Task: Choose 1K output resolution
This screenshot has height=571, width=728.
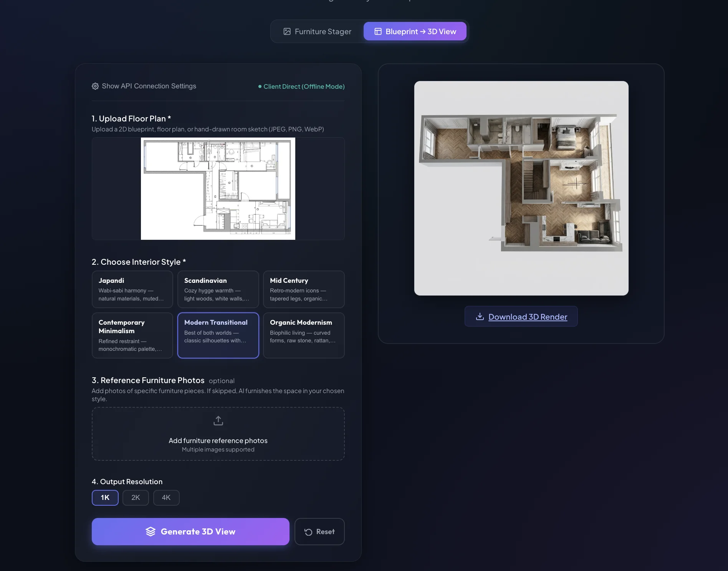Action: point(105,498)
